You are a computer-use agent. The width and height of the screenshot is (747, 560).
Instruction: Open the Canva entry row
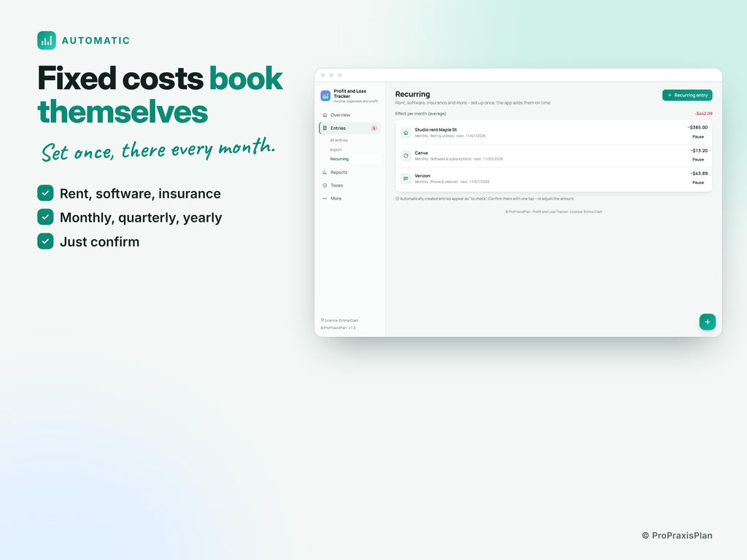pos(554,156)
